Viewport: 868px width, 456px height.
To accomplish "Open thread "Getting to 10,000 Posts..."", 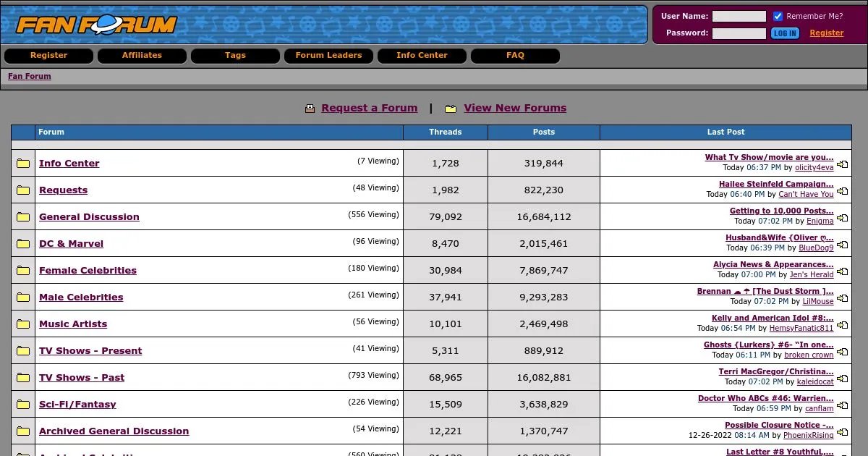I will tap(782, 211).
